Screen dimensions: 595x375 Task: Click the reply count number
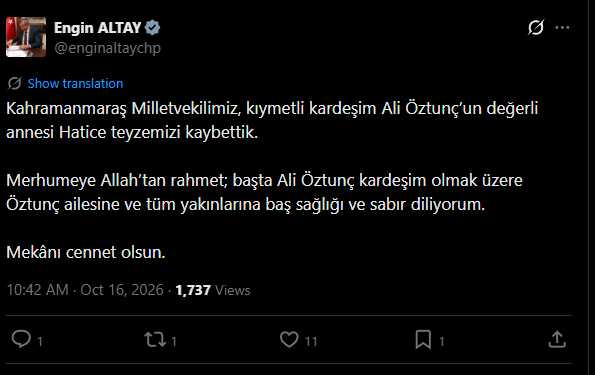tap(40, 341)
